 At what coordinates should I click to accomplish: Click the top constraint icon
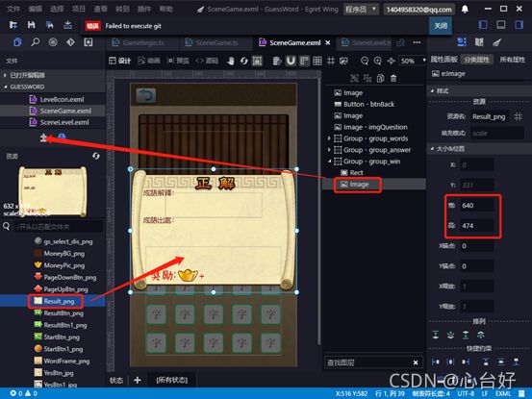pos(486,362)
